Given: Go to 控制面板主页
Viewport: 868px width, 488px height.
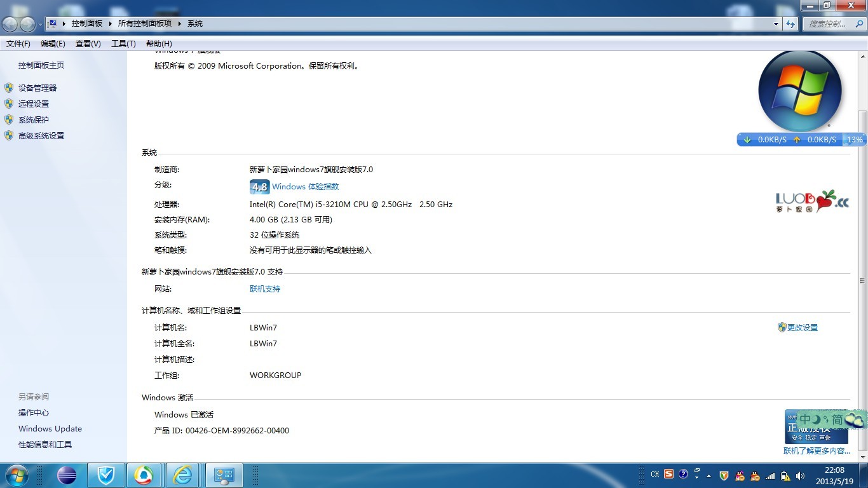Looking at the screenshot, I should (41, 65).
